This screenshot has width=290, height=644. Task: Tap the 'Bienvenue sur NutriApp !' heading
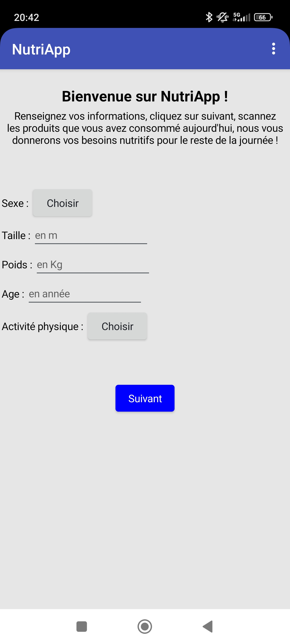point(145,96)
